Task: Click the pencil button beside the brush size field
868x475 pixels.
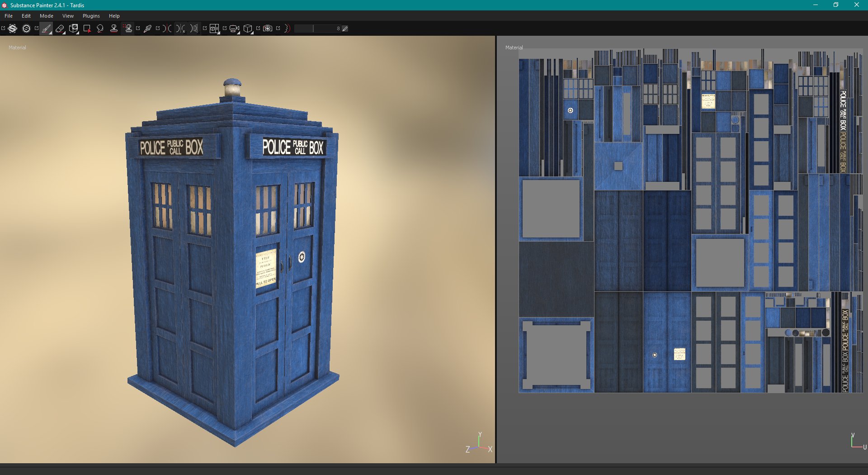Action: pos(345,28)
